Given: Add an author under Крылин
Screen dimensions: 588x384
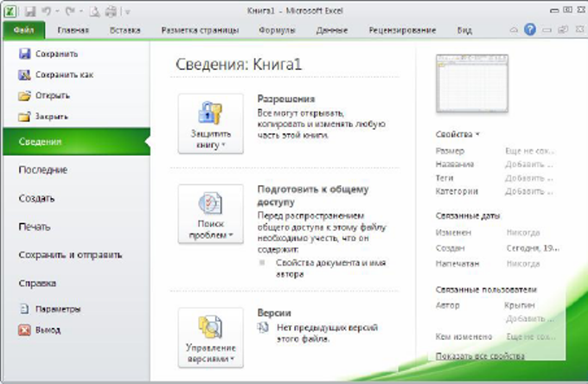Looking at the screenshot, I should pos(530,319).
